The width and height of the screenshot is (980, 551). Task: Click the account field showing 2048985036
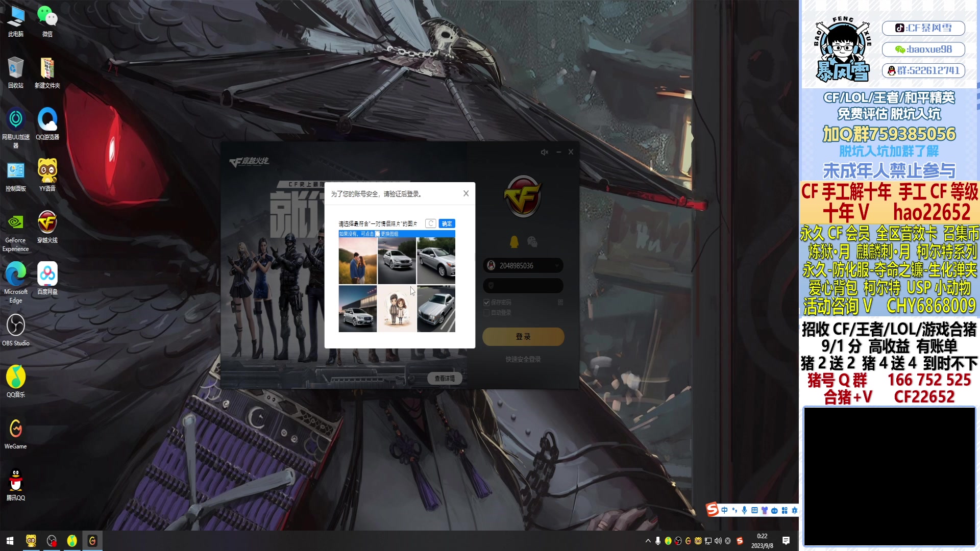point(523,266)
